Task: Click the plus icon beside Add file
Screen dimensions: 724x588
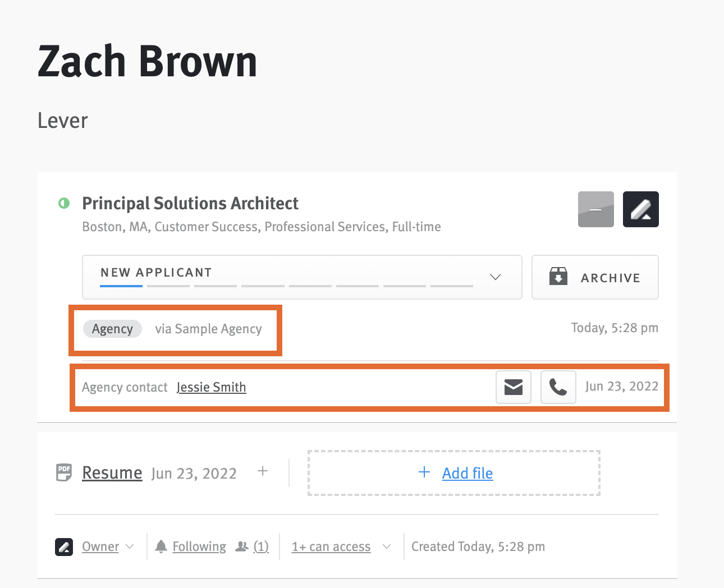Action: [424, 472]
